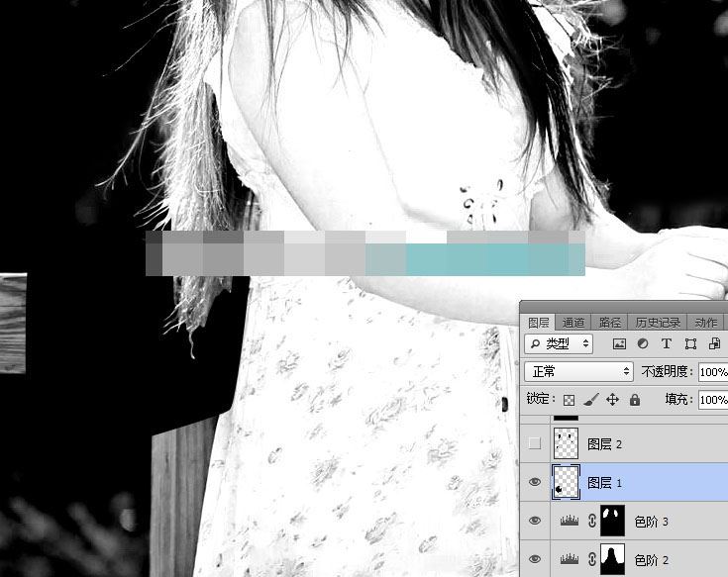Click the lock transparent pixels icon
This screenshot has width=728, height=577.
click(x=569, y=400)
